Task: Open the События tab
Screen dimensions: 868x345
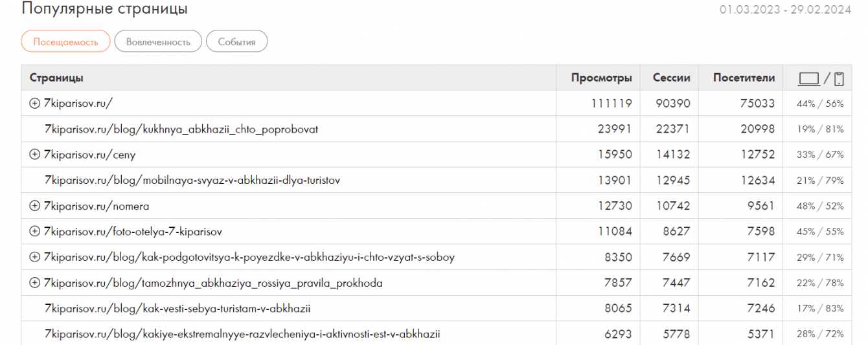Action: click(x=236, y=42)
